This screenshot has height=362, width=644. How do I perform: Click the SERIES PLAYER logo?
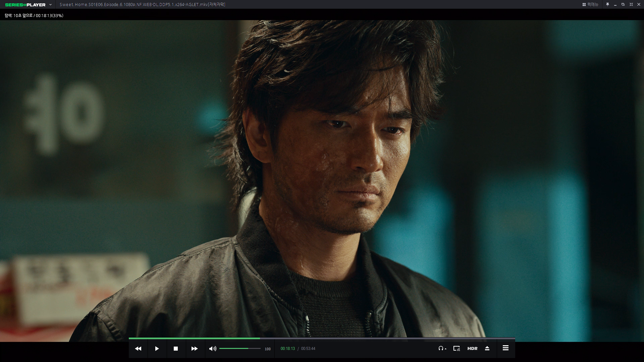[x=25, y=5]
